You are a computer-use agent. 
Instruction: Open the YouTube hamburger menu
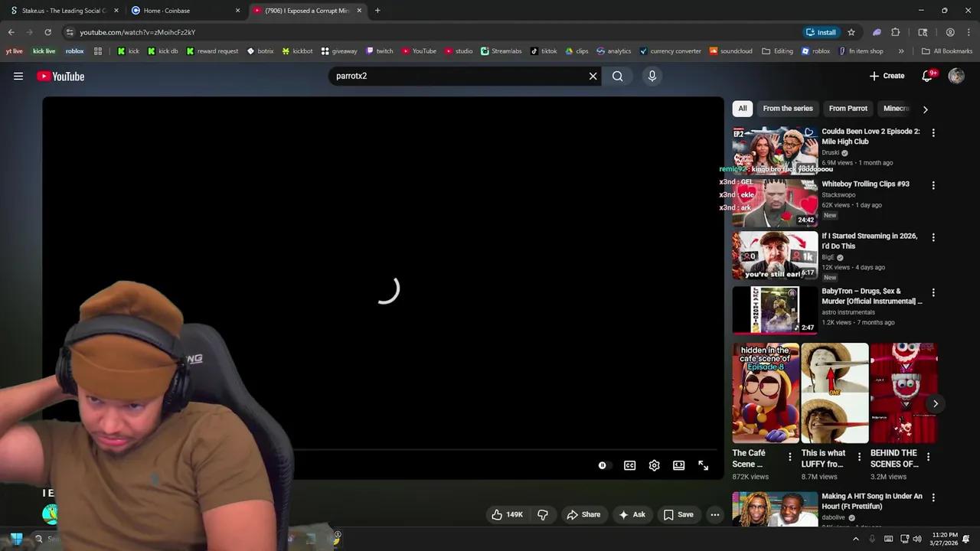[18, 76]
